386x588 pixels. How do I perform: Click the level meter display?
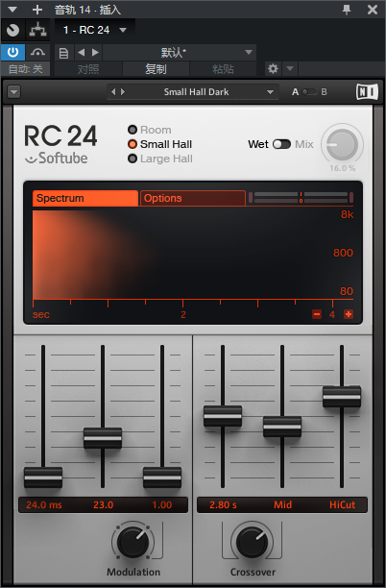click(x=301, y=198)
